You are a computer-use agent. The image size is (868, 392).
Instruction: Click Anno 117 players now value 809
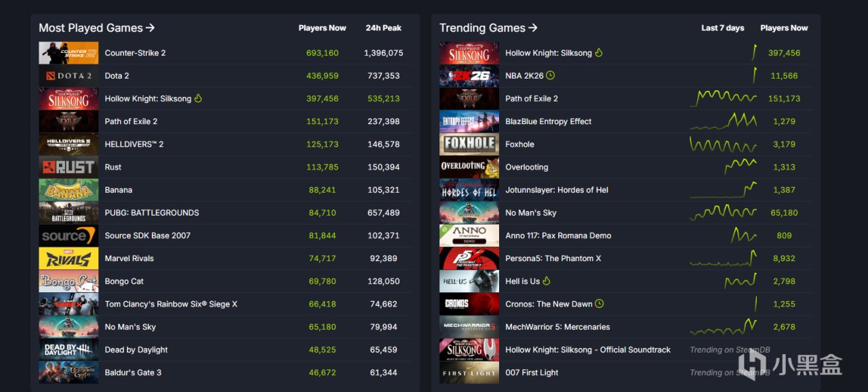tap(784, 235)
